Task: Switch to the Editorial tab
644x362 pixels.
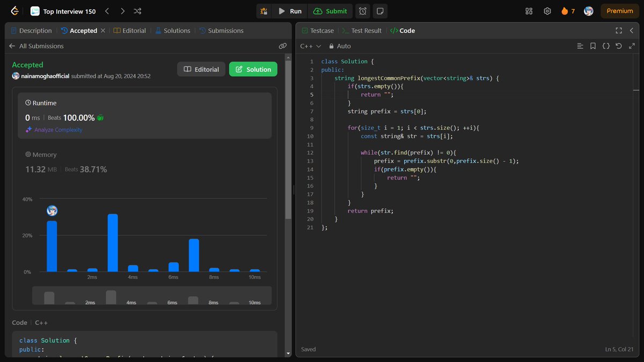Action: click(x=130, y=31)
